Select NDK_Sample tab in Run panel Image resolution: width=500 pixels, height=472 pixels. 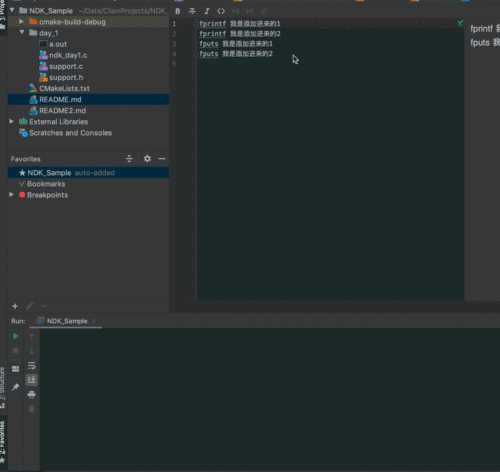point(66,321)
